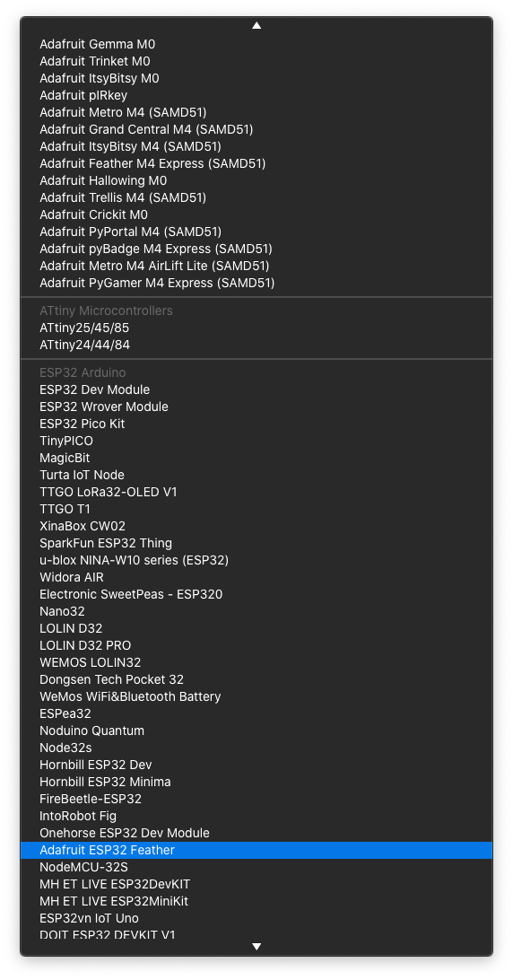Choose Adafruit Grand Central M4 (SAMD51)
Image resolution: width=513 pixels, height=980 pixels.
(256, 129)
